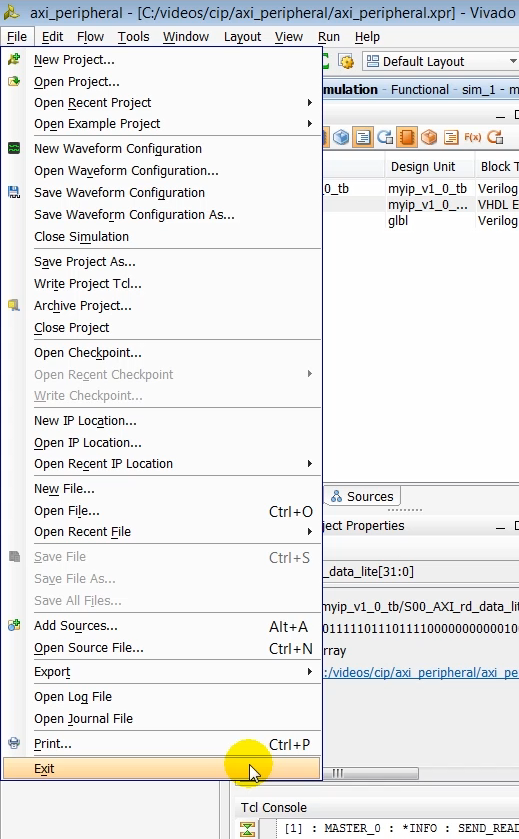The image size is (519, 839).
Task: Click the blue refresh arrow filter icon
Action: coord(385,138)
